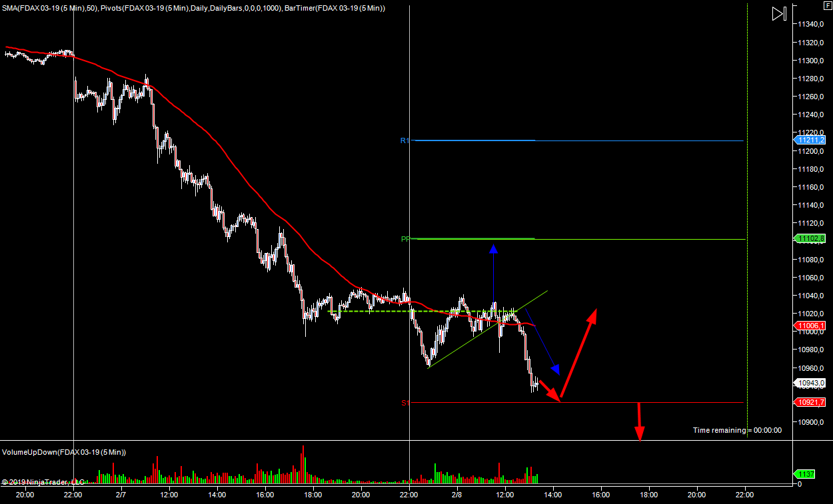The image size is (833, 504).
Task: Click the white current price marker 10943,0
Action: [810, 383]
